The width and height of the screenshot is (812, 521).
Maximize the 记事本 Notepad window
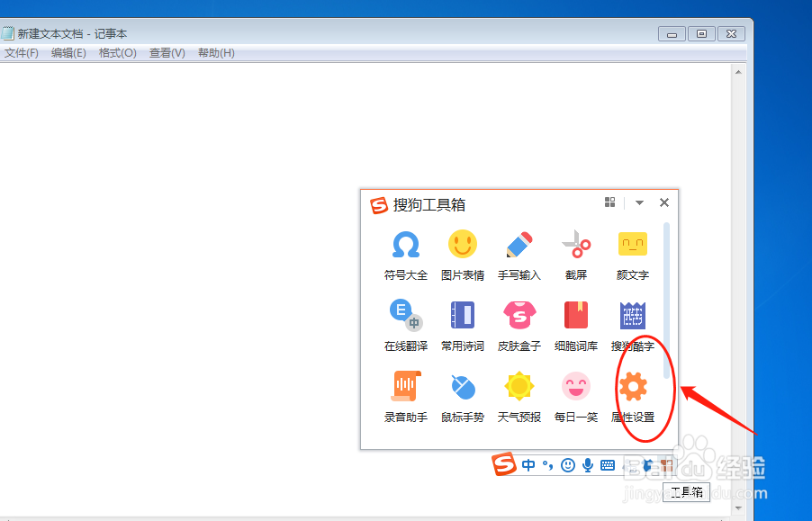pyautogui.click(x=701, y=34)
